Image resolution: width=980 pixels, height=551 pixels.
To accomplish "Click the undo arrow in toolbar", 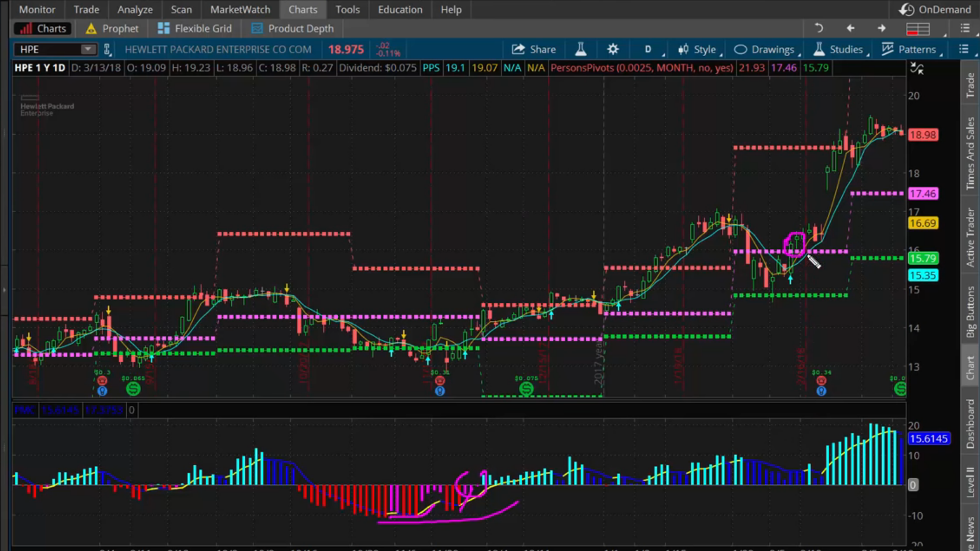I will tap(819, 28).
